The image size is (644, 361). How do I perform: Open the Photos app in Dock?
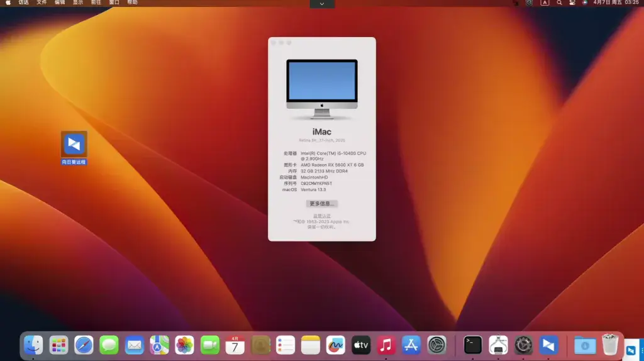(184, 345)
